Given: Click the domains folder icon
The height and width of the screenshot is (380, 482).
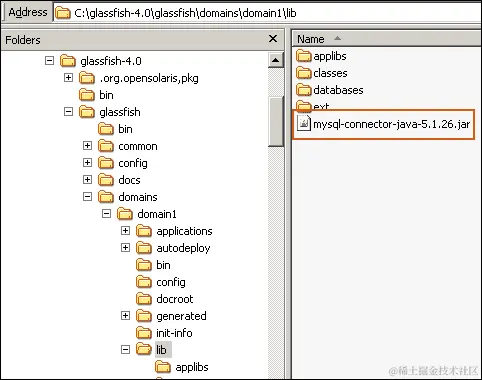Looking at the screenshot, I should (x=106, y=197).
